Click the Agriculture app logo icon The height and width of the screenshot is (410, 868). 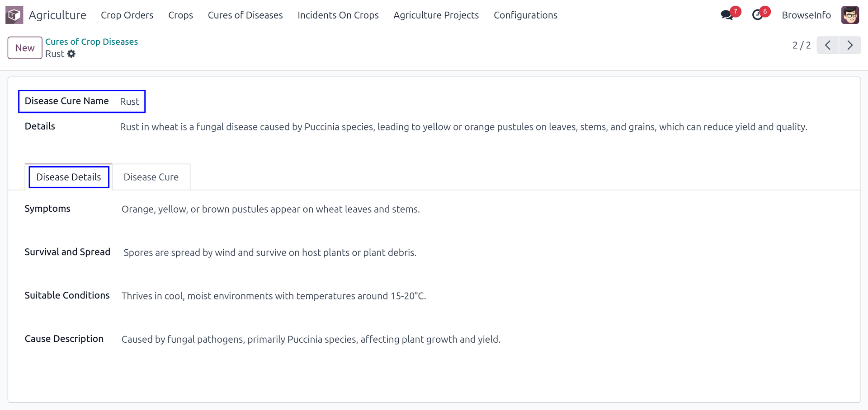pyautogui.click(x=14, y=15)
